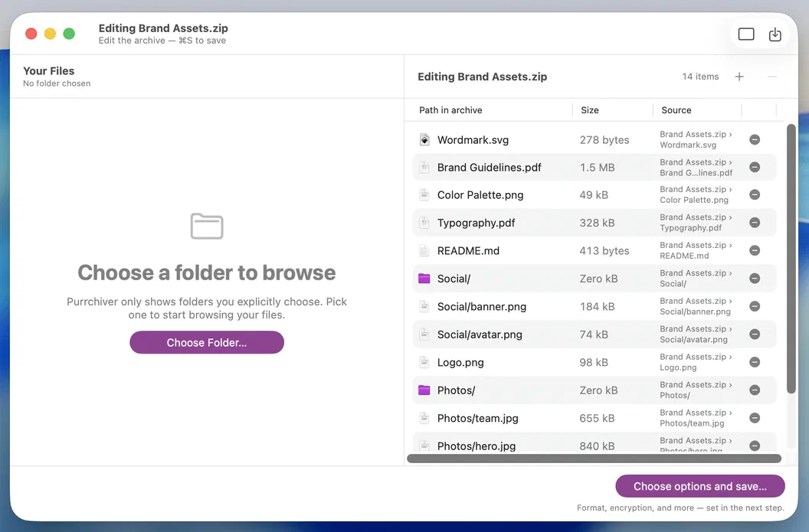The width and height of the screenshot is (809, 532).
Task: Remove Social/banner.png using its minus icon
Action: tap(755, 306)
